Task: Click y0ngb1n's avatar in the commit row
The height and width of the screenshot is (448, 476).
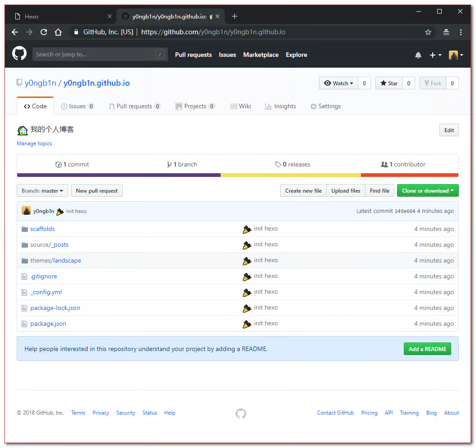Action: (x=26, y=211)
